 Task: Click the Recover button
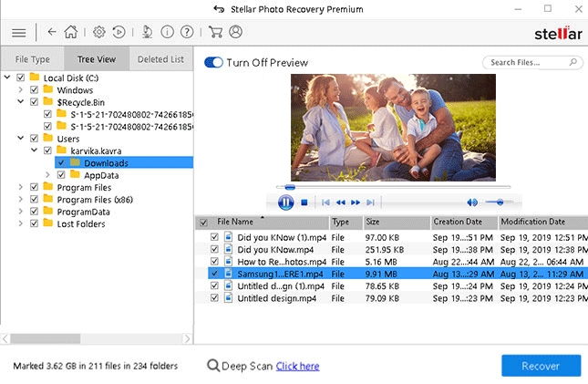[x=541, y=366]
